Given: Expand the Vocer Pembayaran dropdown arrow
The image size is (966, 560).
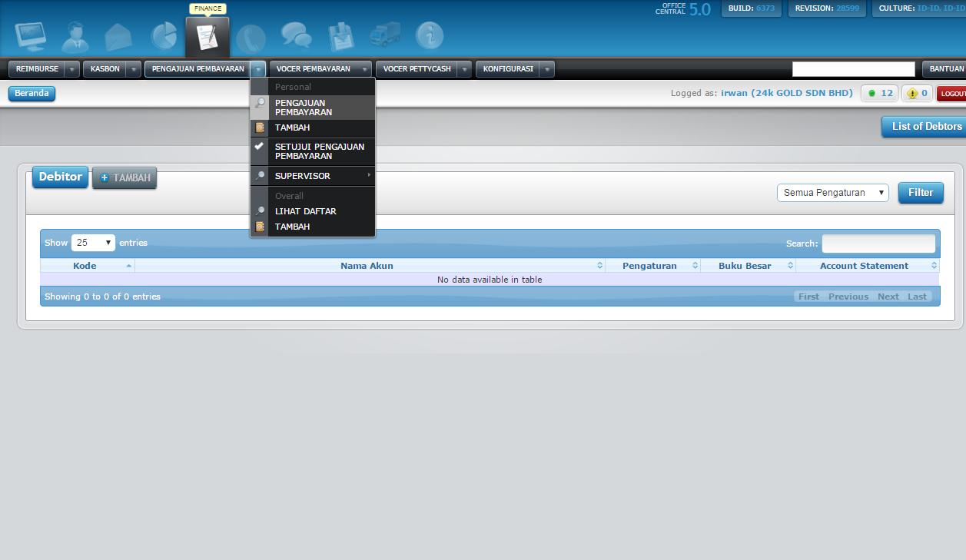Looking at the screenshot, I should [x=364, y=69].
